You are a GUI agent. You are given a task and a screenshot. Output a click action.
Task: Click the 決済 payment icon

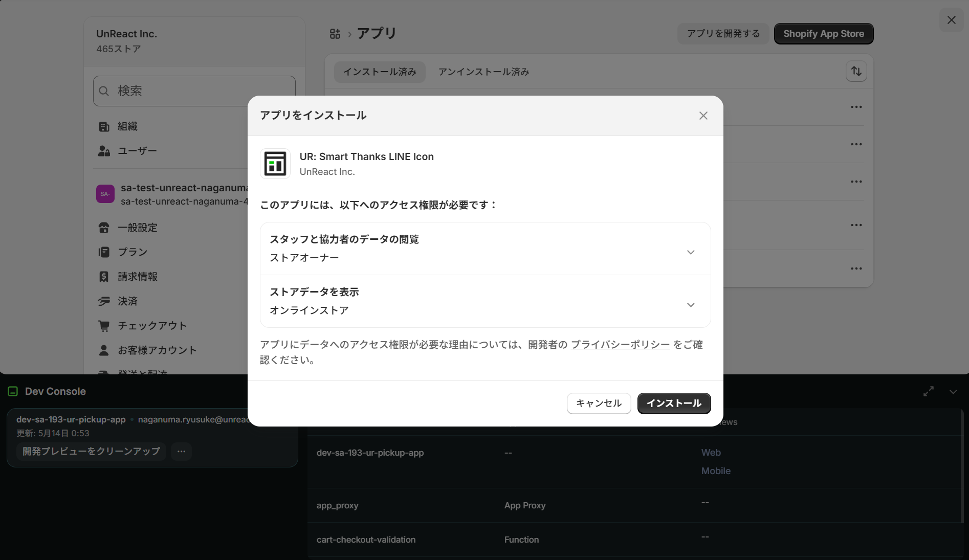click(104, 301)
